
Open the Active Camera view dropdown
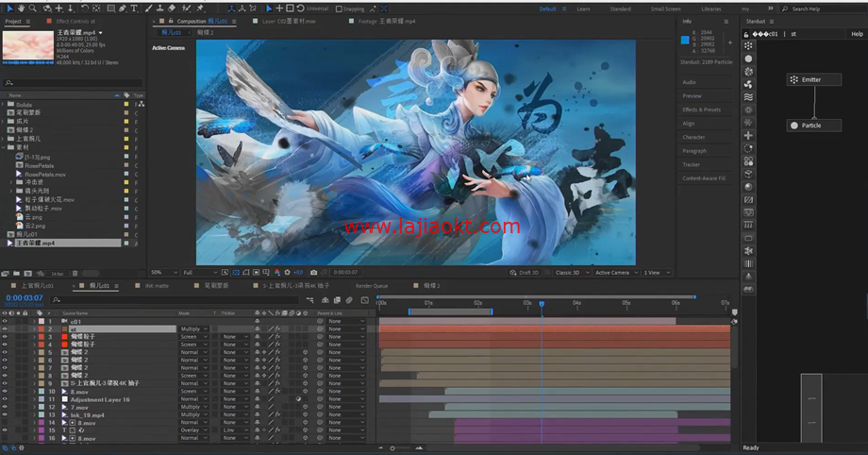[x=617, y=272]
